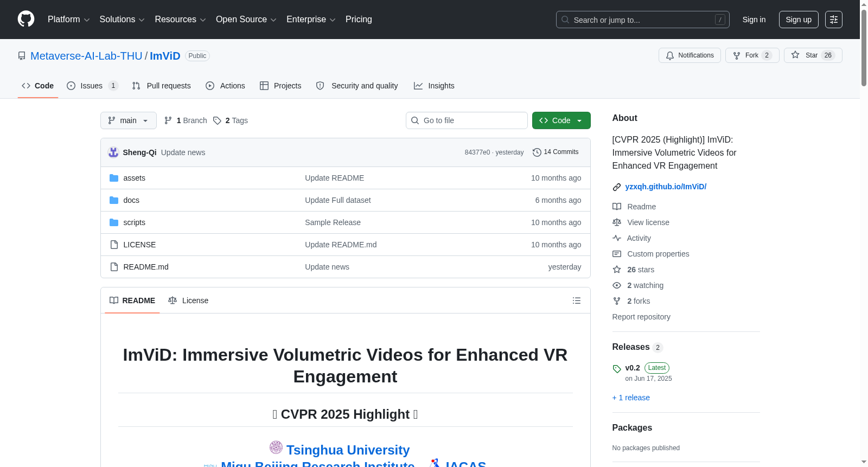Click the repository icon beside Metaverse-AI-Lab-THU
868x467 pixels.
[x=22, y=56]
